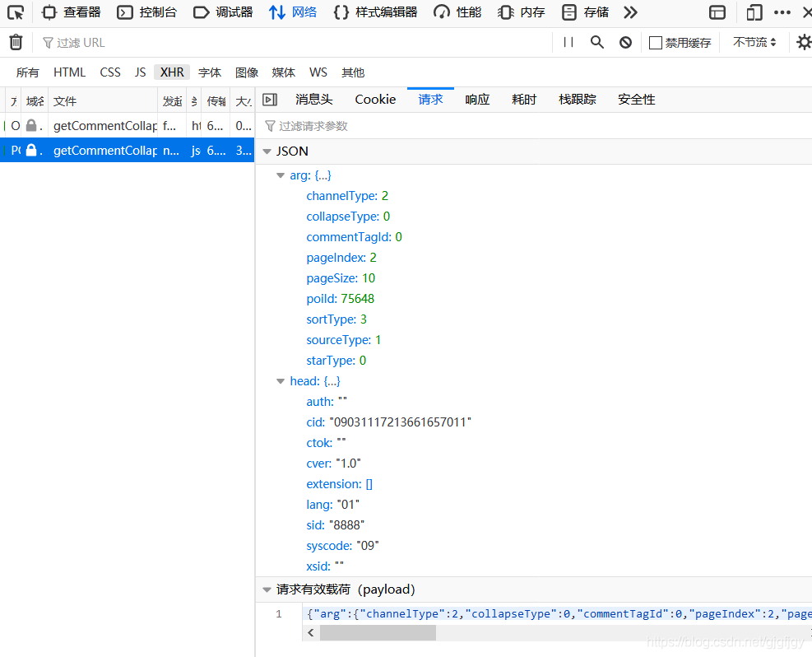Viewport: 812px width, 657px height.
Task: Toggle request blocking (⊘ icon)
Action: [x=625, y=41]
